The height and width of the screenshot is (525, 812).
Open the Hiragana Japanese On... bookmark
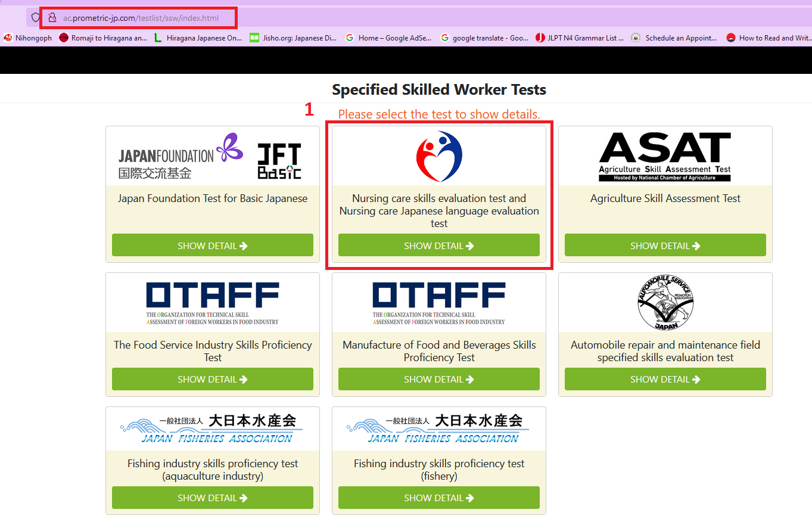click(198, 38)
